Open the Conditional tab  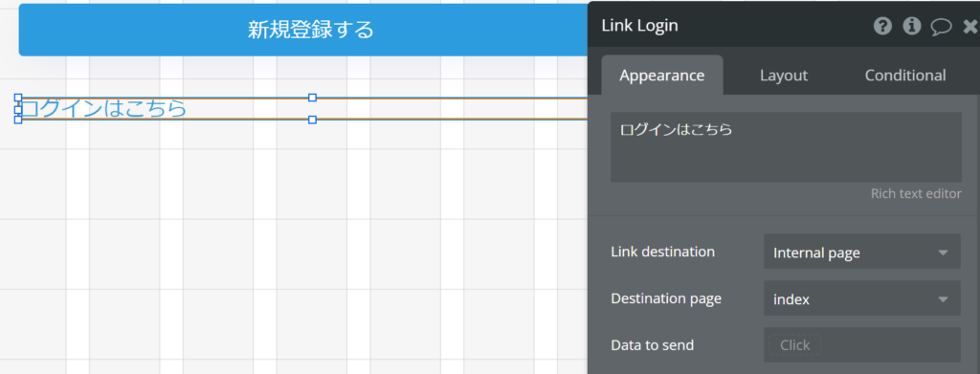(905, 76)
